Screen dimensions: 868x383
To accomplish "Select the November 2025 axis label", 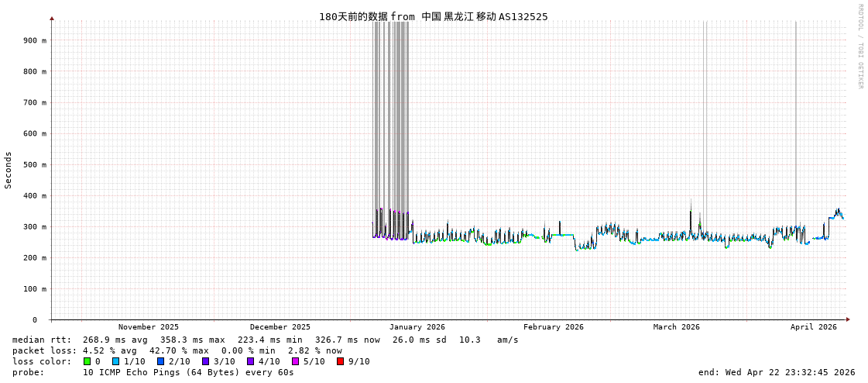I will click(148, 327).
